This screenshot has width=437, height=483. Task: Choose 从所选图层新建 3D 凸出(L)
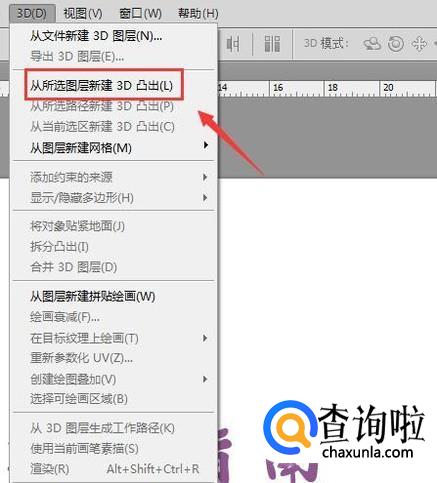click(104, 84)
